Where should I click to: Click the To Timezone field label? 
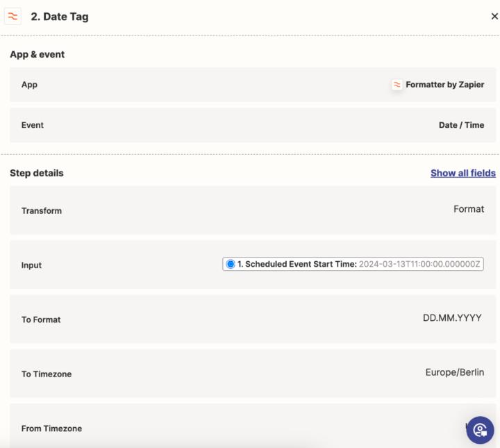(47, 374)
